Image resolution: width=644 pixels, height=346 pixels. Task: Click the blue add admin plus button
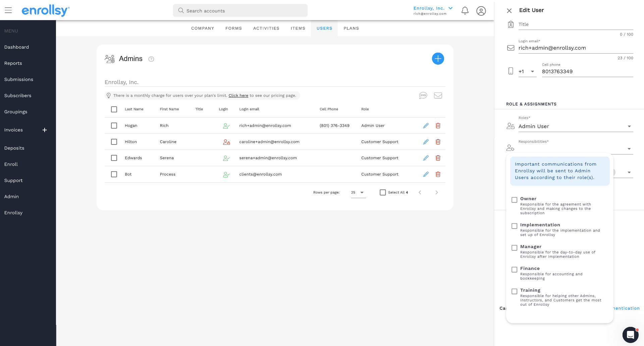[438, 59]
